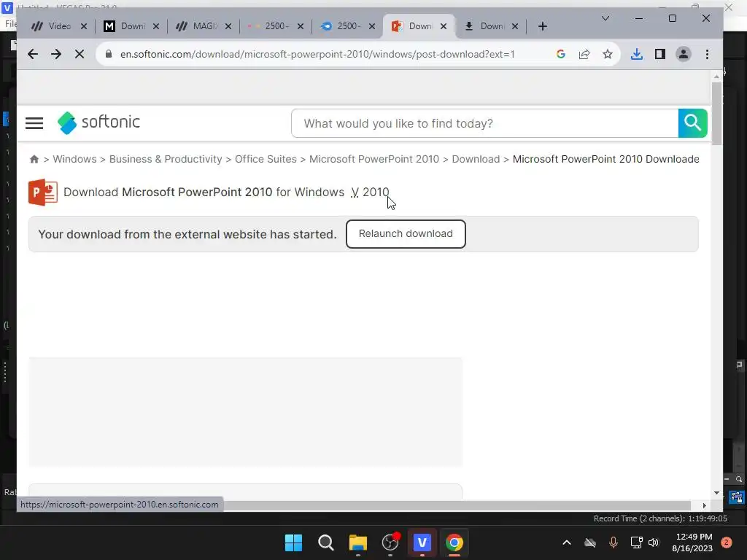Open Softonic hamburger menu
The image size is (747, 560).
pyautogui.click(x=34, y=123)
